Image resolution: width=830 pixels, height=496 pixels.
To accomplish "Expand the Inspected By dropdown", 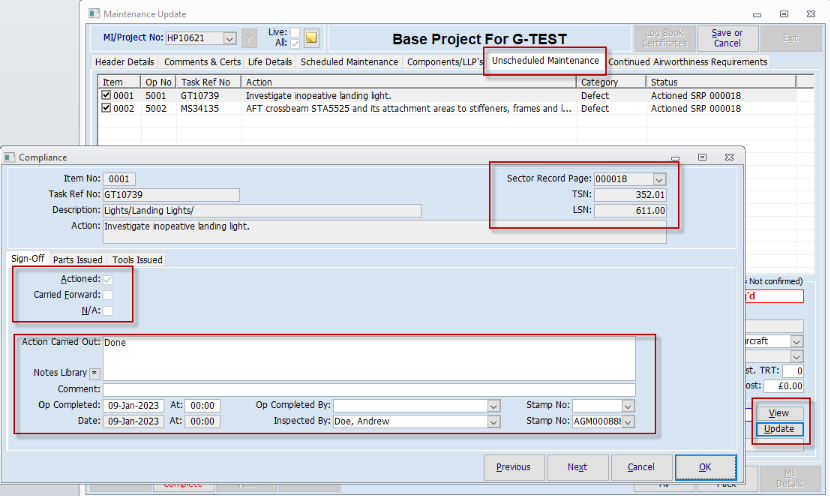I will [x=493, y=422].
